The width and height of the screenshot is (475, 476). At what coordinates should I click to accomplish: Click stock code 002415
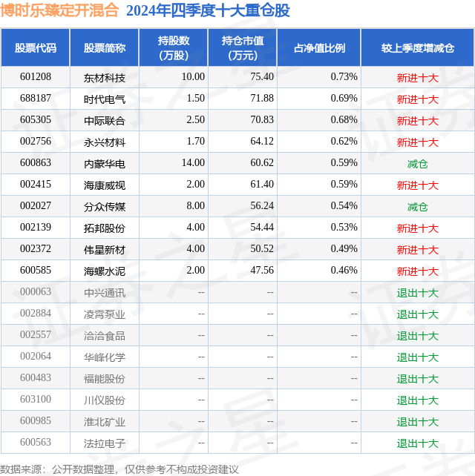pos(36,185)
